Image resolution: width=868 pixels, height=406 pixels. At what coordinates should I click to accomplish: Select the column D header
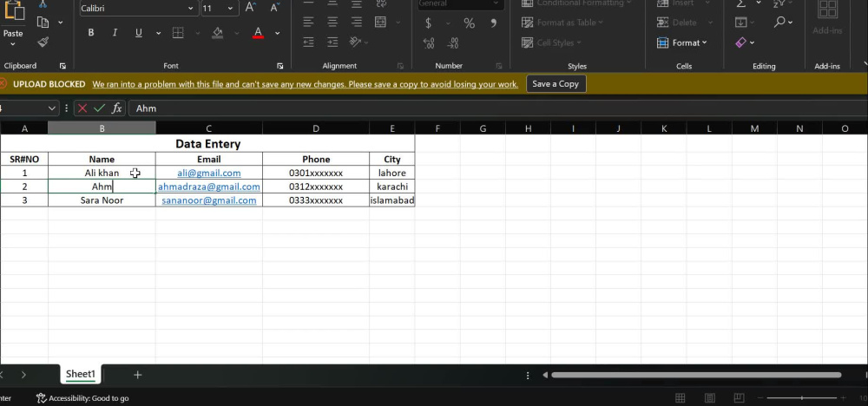point(316,128)
